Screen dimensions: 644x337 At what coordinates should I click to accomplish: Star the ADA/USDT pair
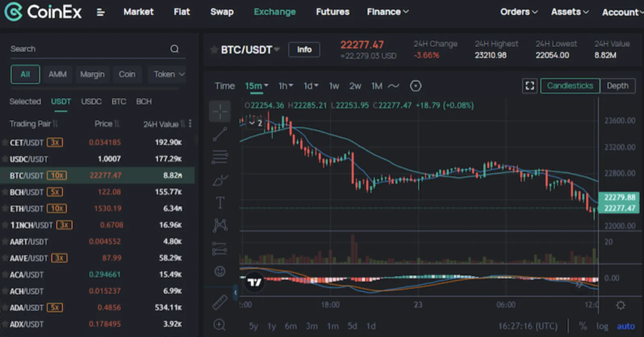[5, 308]
